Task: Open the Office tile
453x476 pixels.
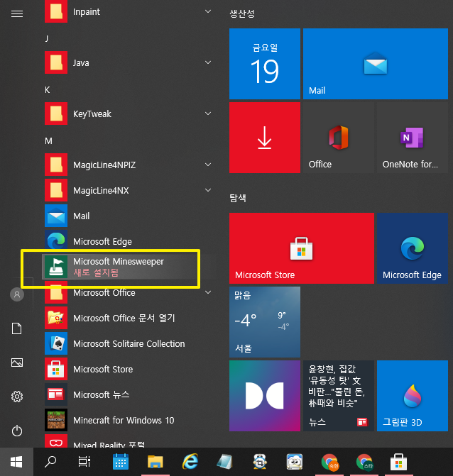Action: 339,138
